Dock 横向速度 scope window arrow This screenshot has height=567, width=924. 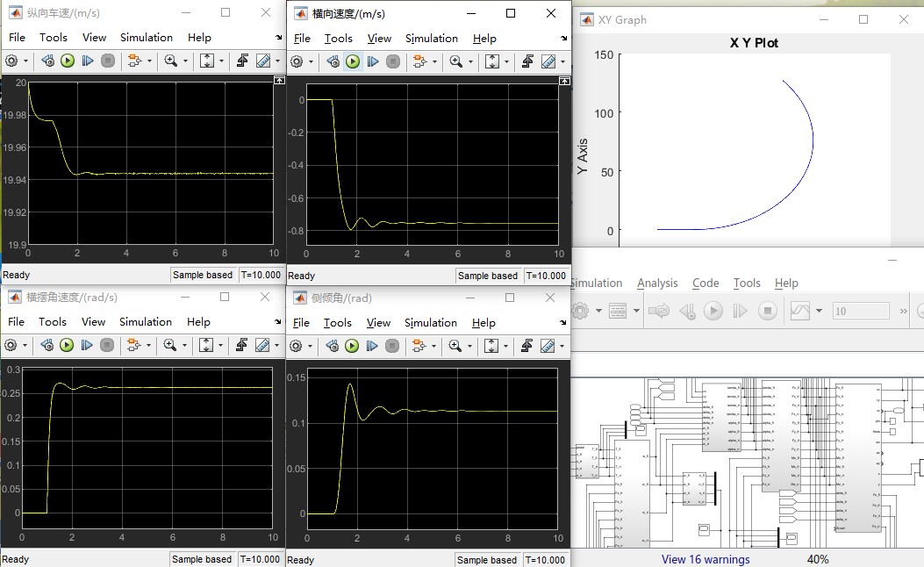(564, 39)
